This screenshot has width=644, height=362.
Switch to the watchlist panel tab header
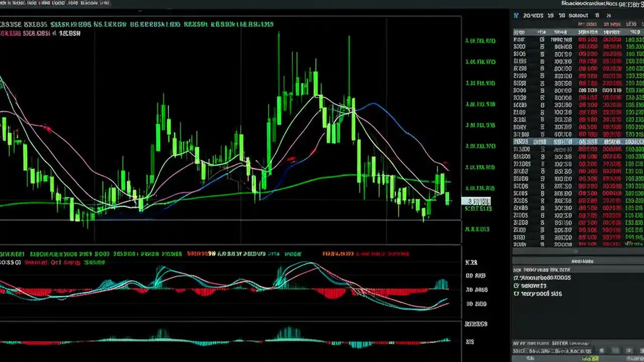[x=582, y=261]
